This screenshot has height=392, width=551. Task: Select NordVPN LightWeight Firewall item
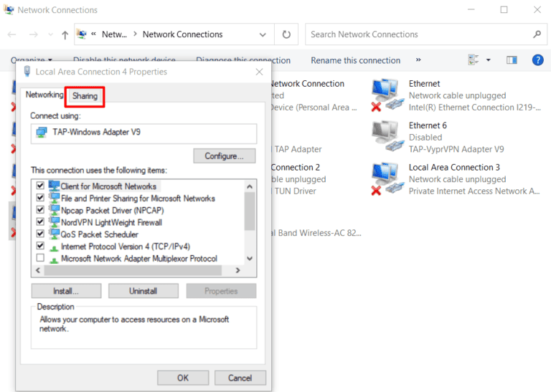click(111, 222)
